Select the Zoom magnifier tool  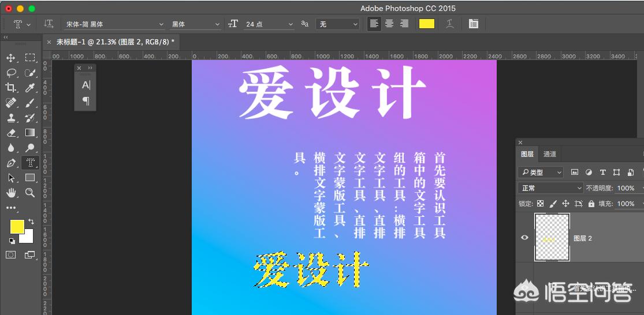(x=29, y=192)
